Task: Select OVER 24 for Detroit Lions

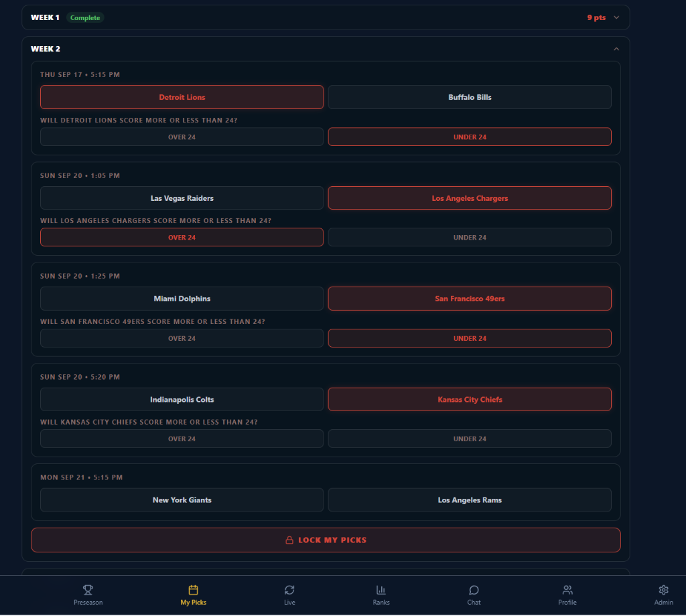Action: 182,137
